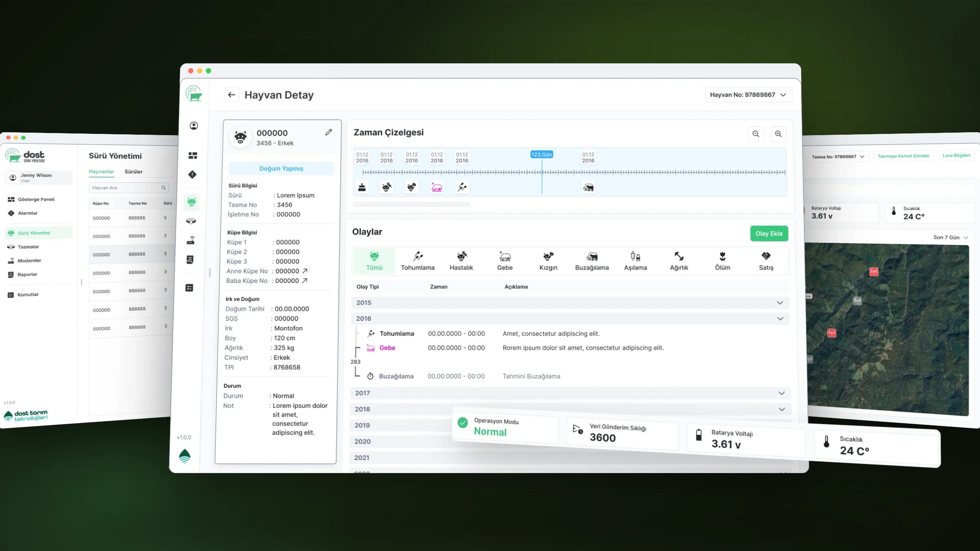Click the timeline horizontal scrollbar

click(411, 204)
